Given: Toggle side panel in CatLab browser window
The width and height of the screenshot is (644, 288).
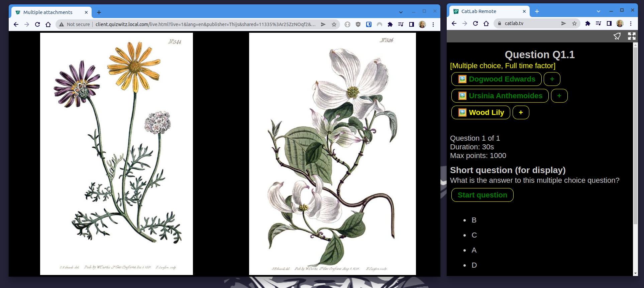Looking at the screenshot, I should point(609,23).
